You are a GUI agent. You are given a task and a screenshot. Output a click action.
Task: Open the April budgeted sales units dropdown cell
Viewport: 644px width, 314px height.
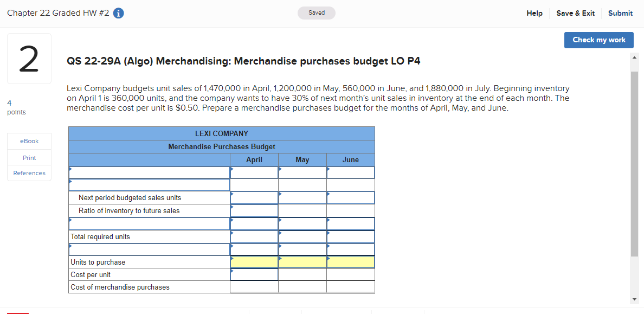[254, 172]
